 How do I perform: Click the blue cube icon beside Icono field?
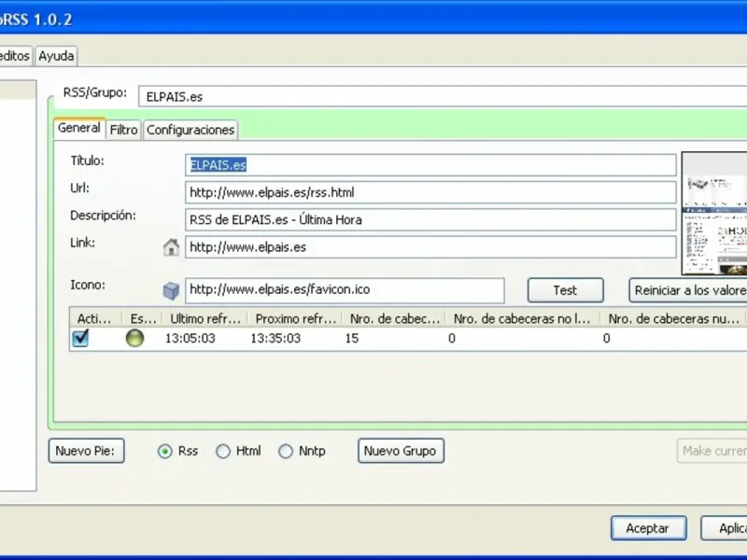[171, 290]
